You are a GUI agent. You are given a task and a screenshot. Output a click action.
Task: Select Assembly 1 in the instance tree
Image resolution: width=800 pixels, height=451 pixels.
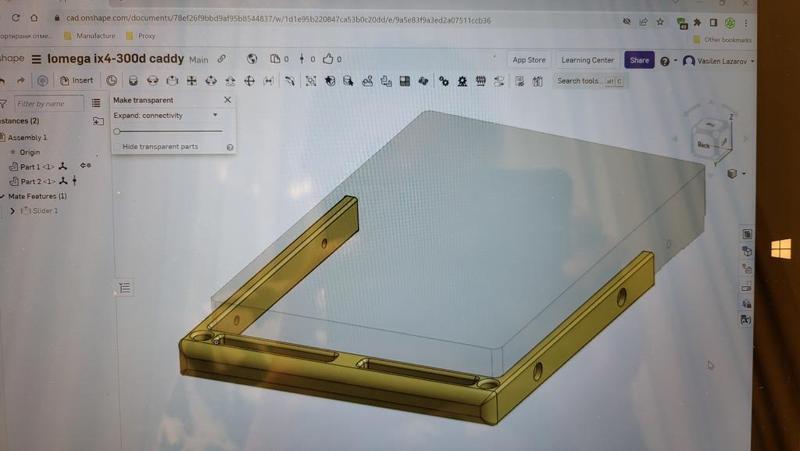click(27, 138)
